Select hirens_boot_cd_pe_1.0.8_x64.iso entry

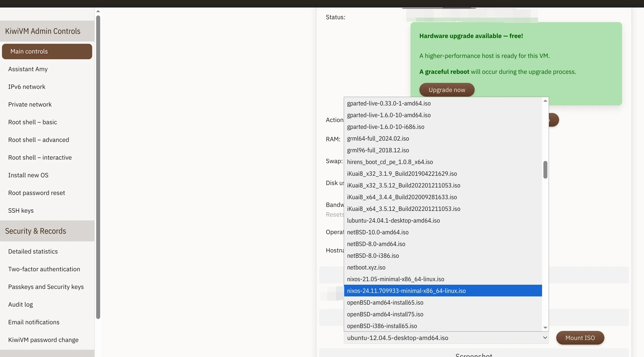pos(390,162)
